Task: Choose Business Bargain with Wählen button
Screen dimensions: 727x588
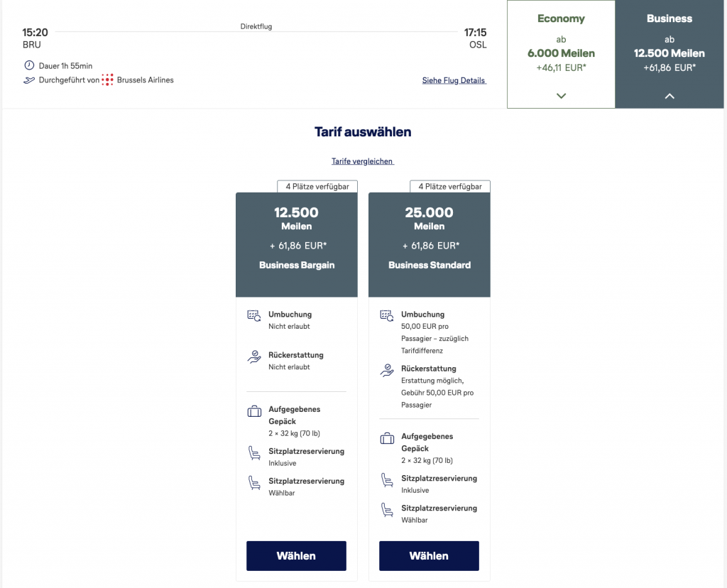Action: coord(296,556)
